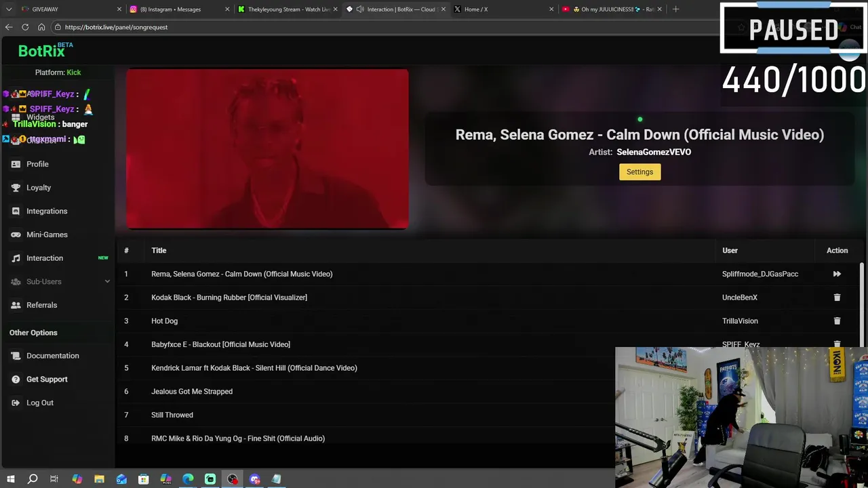Viewport: 868px width, 488px height.
Task: Open File Explorer from the taskbar
Action: (x=99, y=479)
